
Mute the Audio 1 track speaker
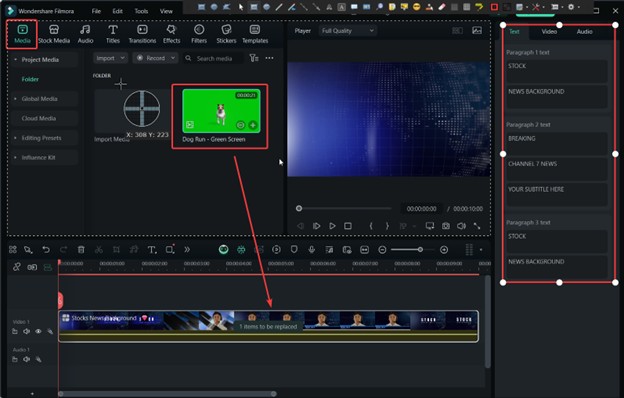(x=26, y=359)
